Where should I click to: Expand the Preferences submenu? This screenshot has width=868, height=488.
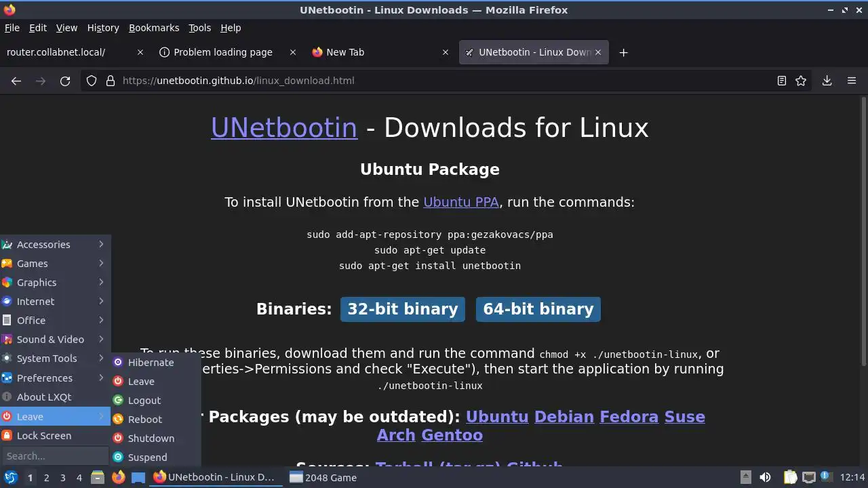click(56, 378)
